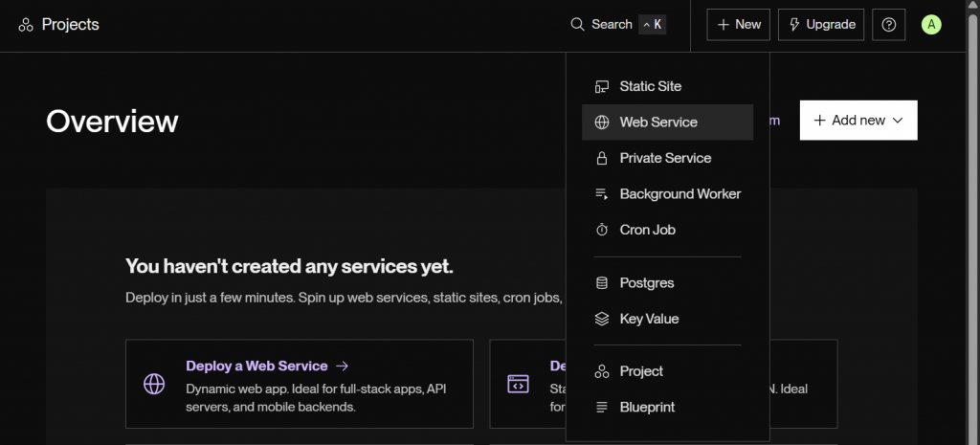Viewport: 980px width, 445px height.
Task: Choose Background Worker menu entry
Action: point(679,194)
